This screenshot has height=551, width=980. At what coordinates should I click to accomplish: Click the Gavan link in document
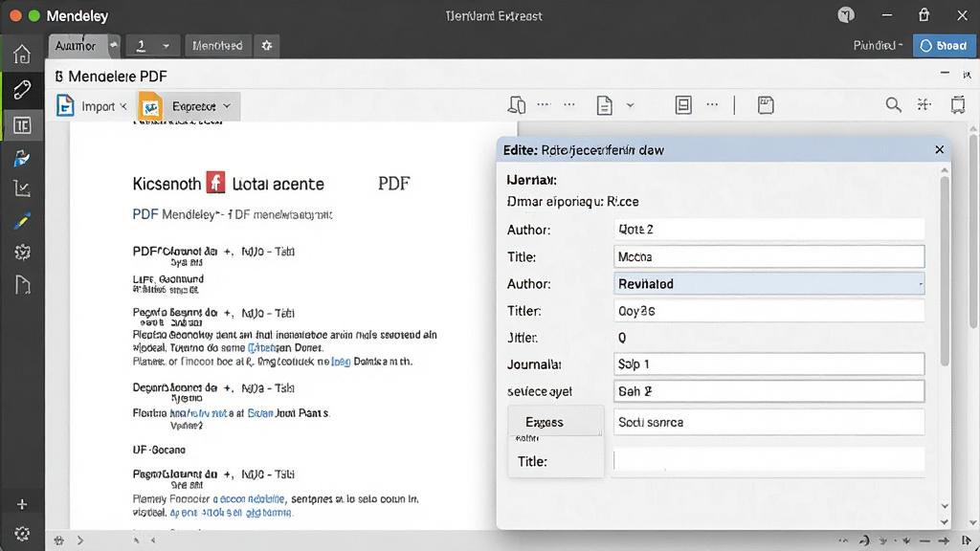pos(260,413)
